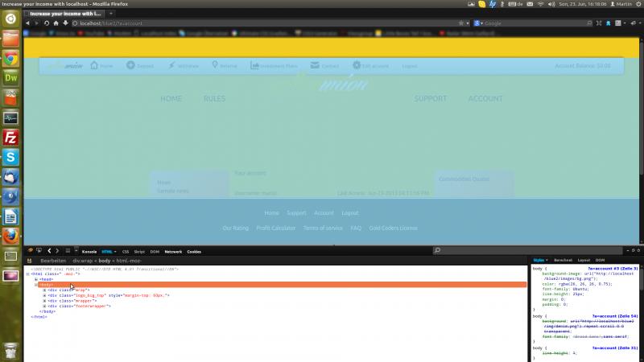Open the Layout side panel tab

coord(584,260)
